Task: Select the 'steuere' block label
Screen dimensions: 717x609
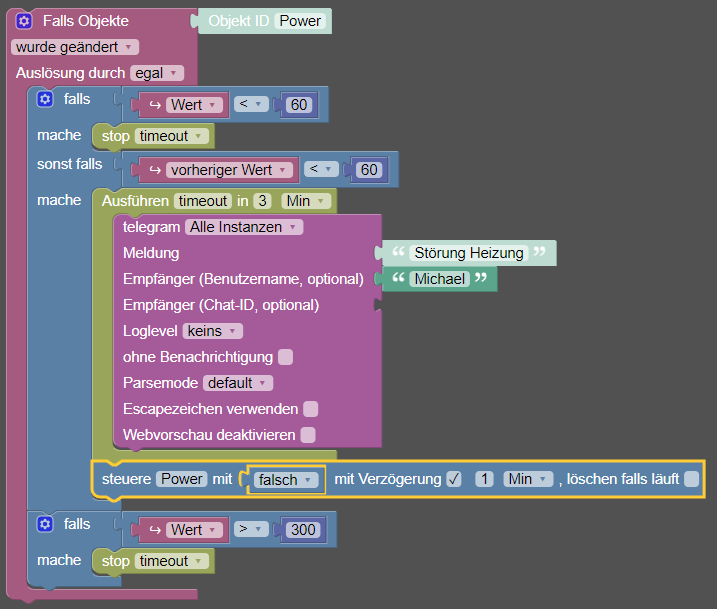Action: point(127,479)
